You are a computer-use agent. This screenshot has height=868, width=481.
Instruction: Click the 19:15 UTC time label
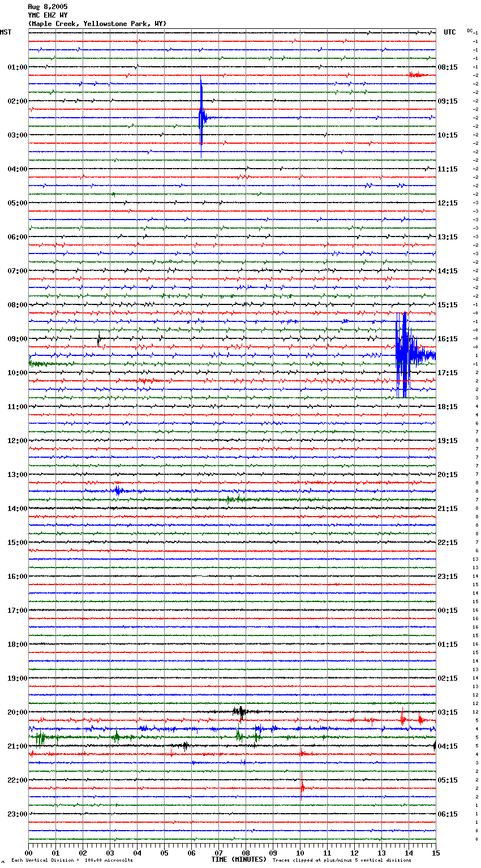[x=448, y=441]
